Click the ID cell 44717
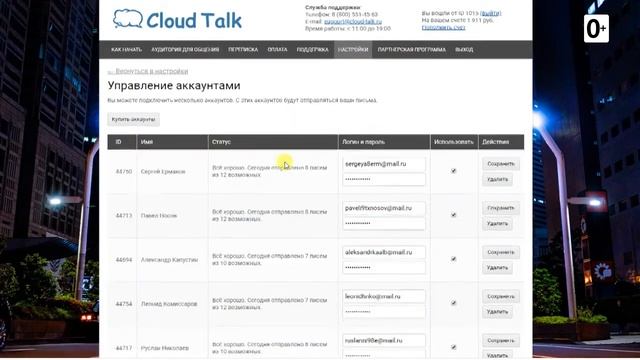Viewport: 640px width, 360px height. (x=124, y=348)
